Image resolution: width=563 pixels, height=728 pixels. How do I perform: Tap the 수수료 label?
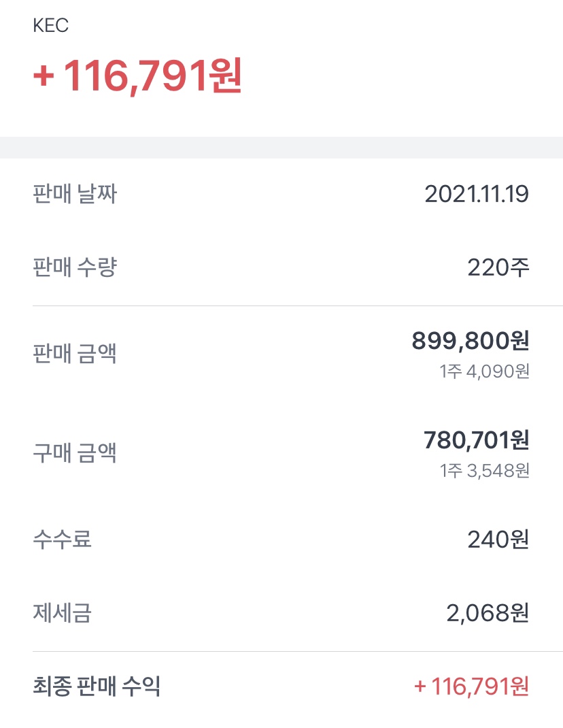click(62, 540)
